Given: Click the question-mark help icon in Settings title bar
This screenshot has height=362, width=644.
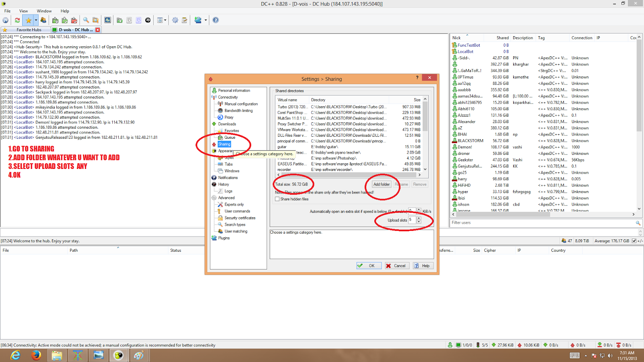Looking at the screenshot, I should pyautogui.click(x=417, y=78).
